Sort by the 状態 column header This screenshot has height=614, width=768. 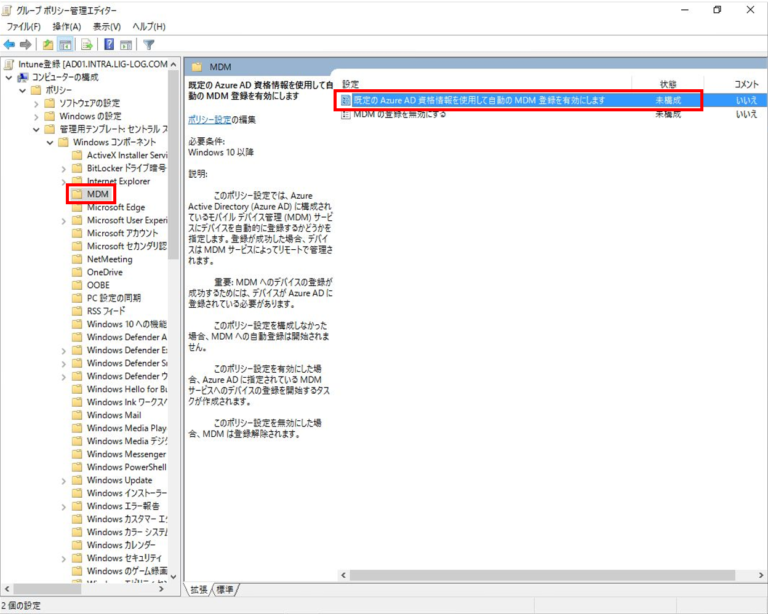click(x=668, y=84)
